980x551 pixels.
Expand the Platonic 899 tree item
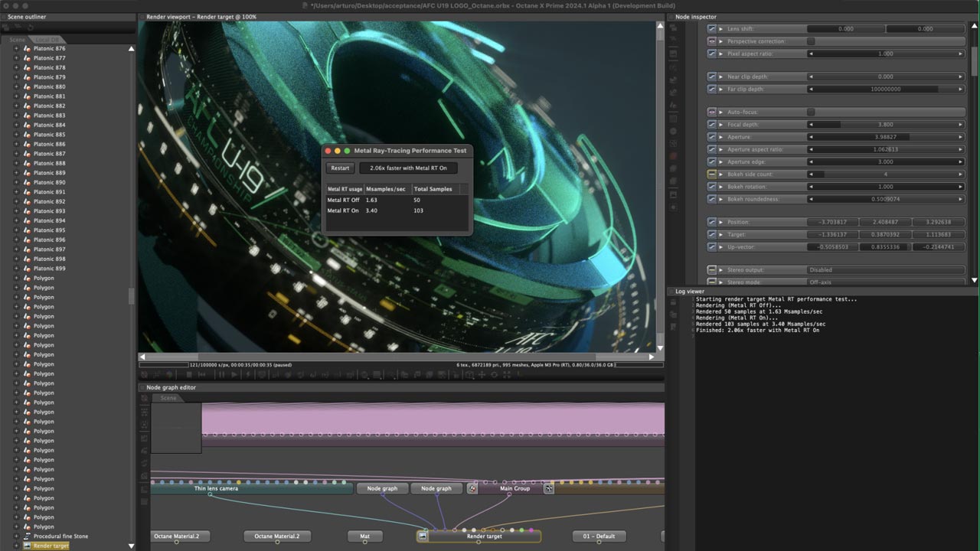tap(16, 269)
